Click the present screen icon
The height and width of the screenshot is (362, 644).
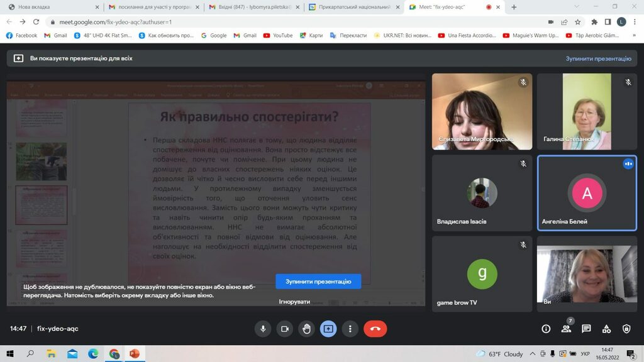(328, 329)
